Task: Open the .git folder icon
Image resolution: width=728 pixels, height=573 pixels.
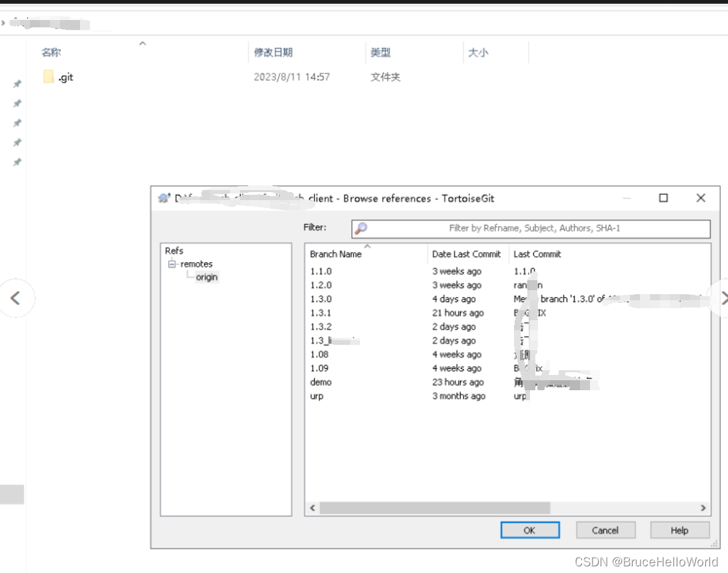Action: click(49, 77)
